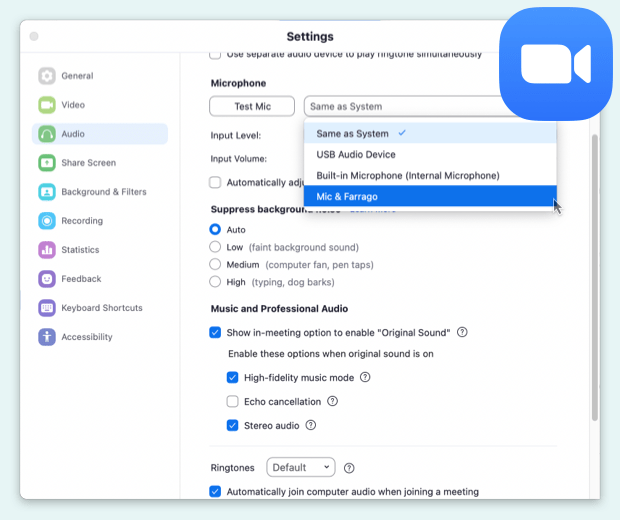Open help for Original Sound option

tap(462, 332)
